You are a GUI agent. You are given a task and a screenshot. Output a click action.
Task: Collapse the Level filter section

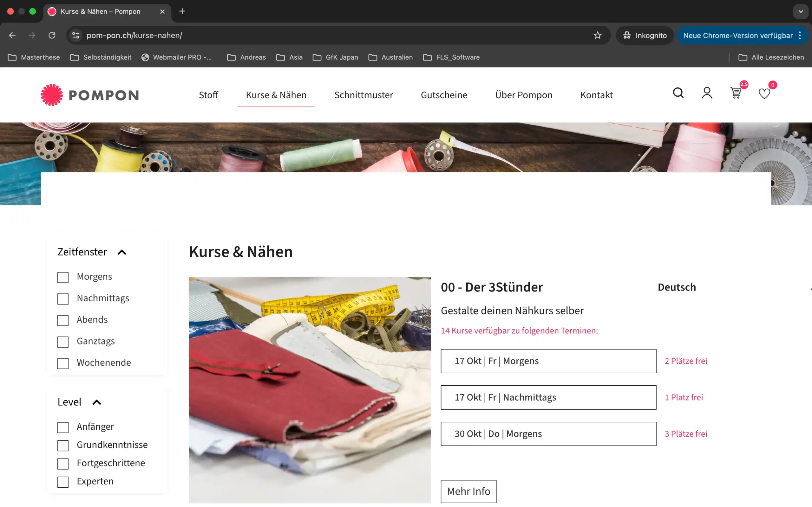[x=97, y=402]
